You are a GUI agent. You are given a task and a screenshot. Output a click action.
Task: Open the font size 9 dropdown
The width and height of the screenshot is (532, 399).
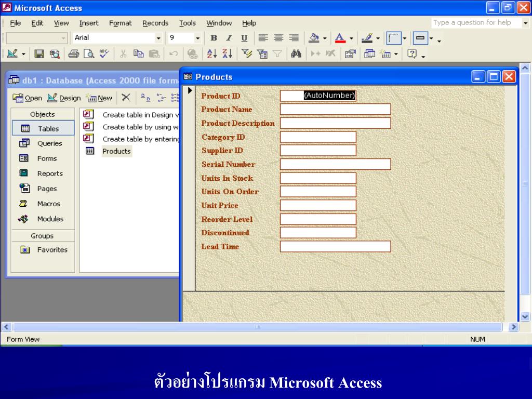click(x=197, y=38)
